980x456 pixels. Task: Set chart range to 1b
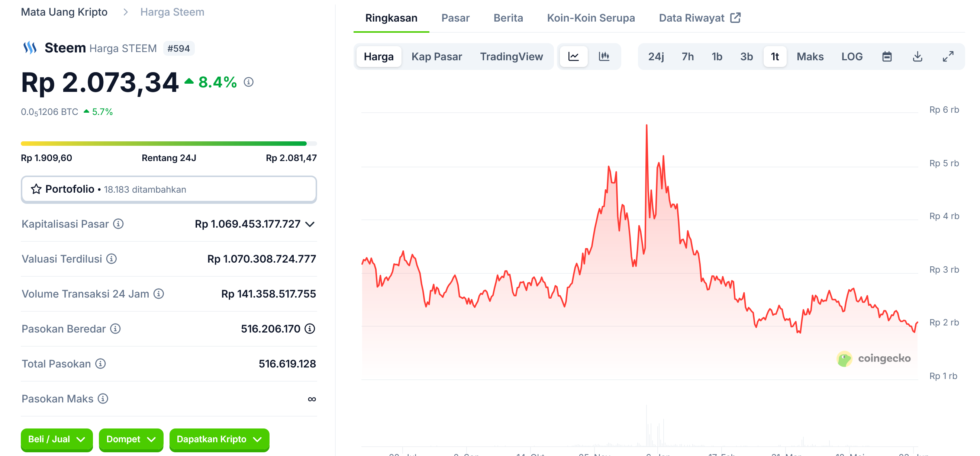coord(717,57)
